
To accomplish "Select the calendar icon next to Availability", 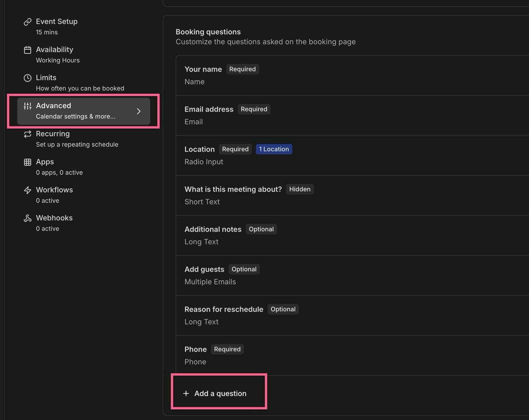I will coord(27,50).
